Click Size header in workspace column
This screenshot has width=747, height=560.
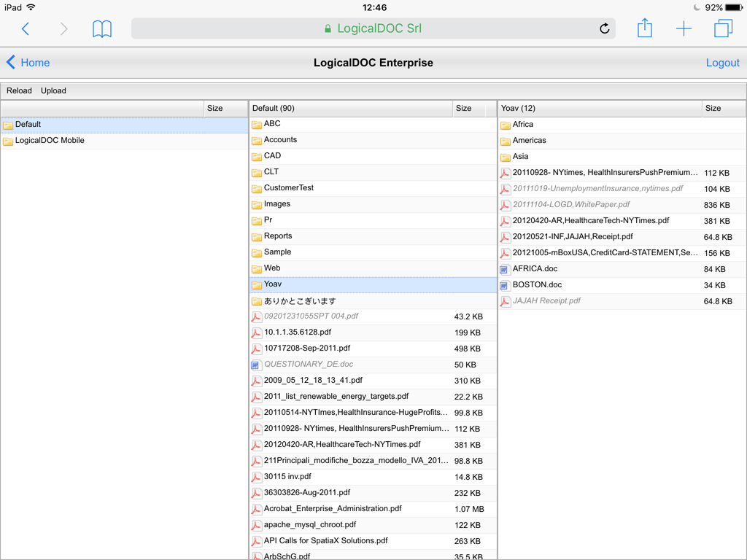pyautogui.click(x=225, y=109)
